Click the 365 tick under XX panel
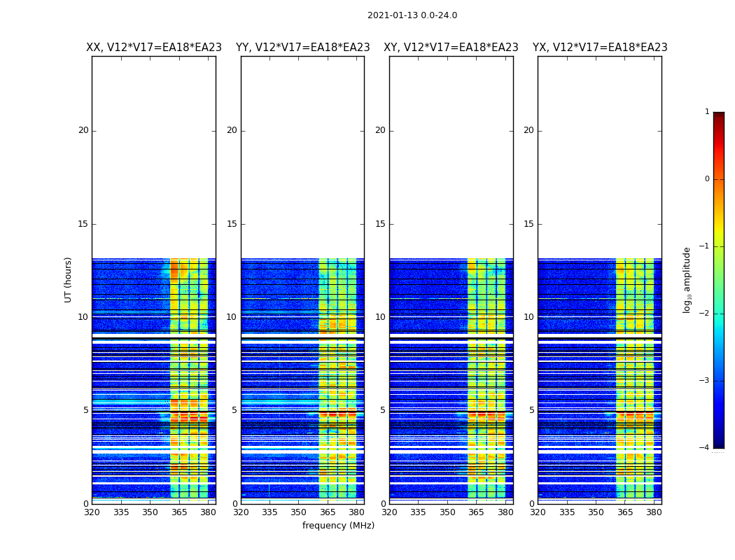The width and height of the screenshot is (735, 560). [x=178, y=512]
